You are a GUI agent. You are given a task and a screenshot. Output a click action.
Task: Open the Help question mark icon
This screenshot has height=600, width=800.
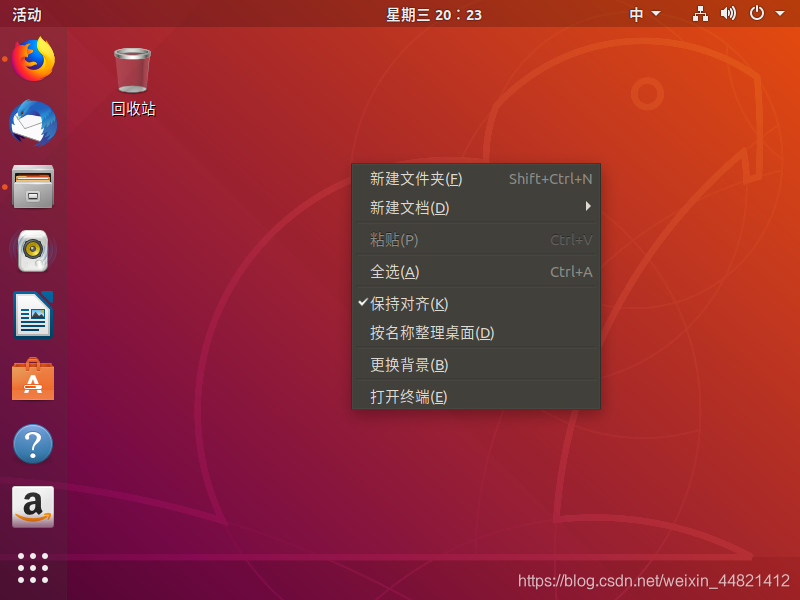(33, 444)
